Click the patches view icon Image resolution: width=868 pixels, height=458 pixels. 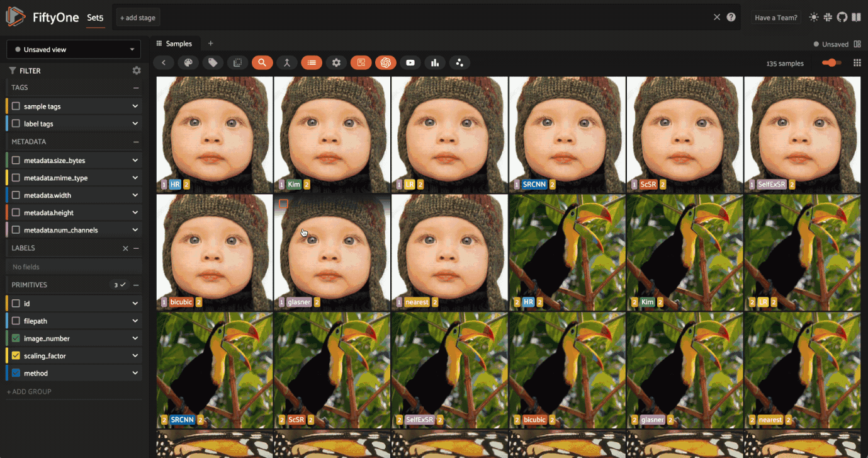point(237,62)
